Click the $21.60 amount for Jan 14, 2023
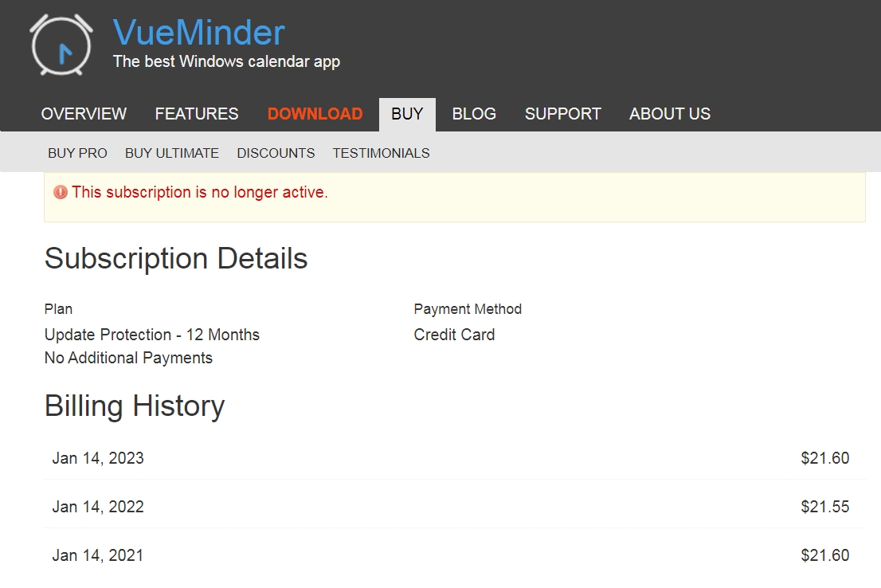Viewport: 881px width, 588px height. point(824,458)
